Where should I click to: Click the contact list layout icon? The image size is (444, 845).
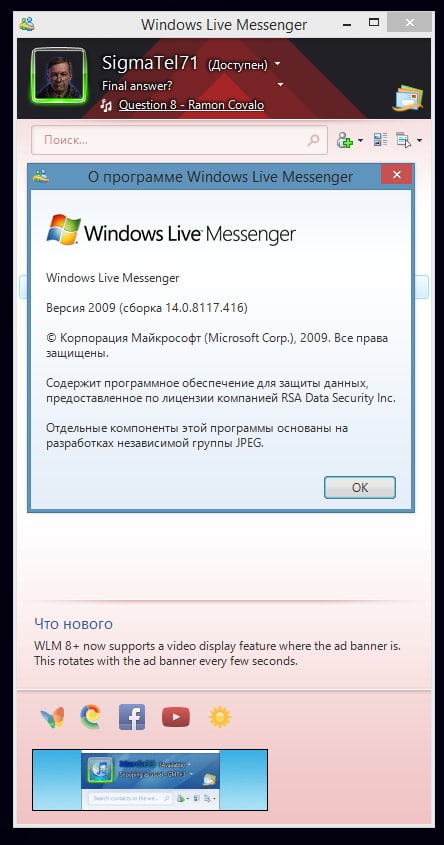pos(380,140)
